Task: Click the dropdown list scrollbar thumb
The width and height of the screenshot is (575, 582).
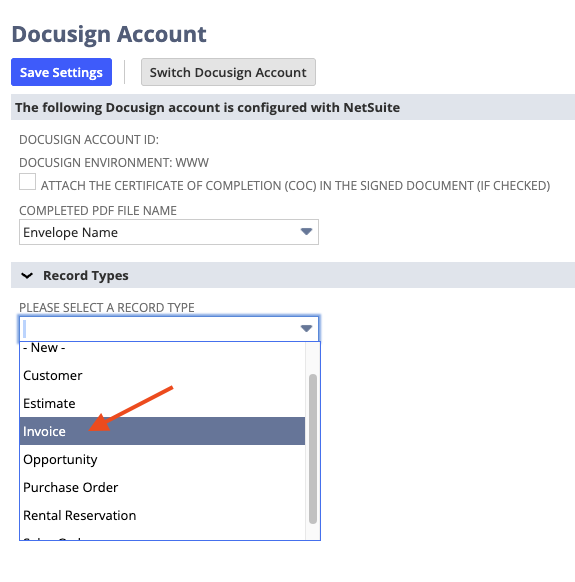Action: [313, 449]
